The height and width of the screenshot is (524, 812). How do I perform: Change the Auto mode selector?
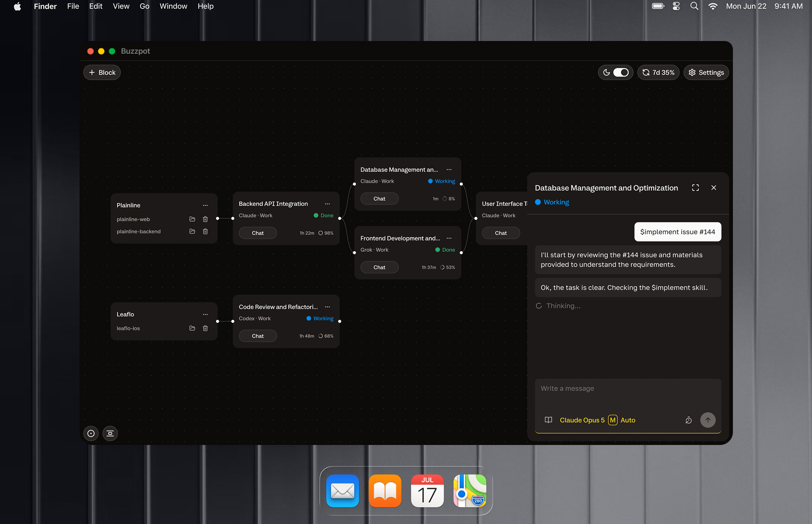click(628, 420)
